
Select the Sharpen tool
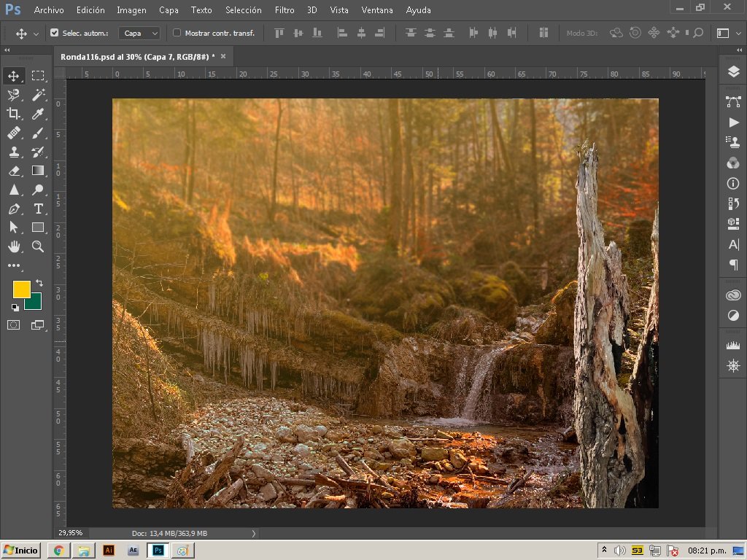(13, 190)
